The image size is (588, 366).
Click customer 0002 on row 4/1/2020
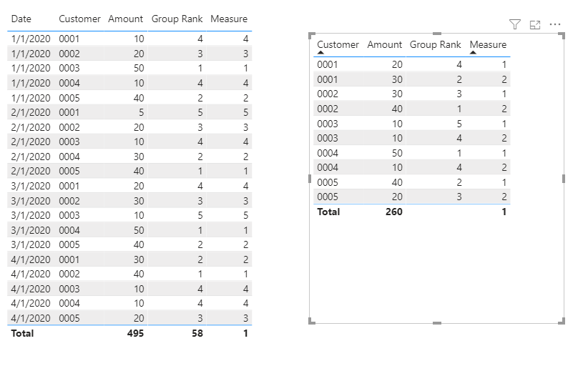[69, 274]
